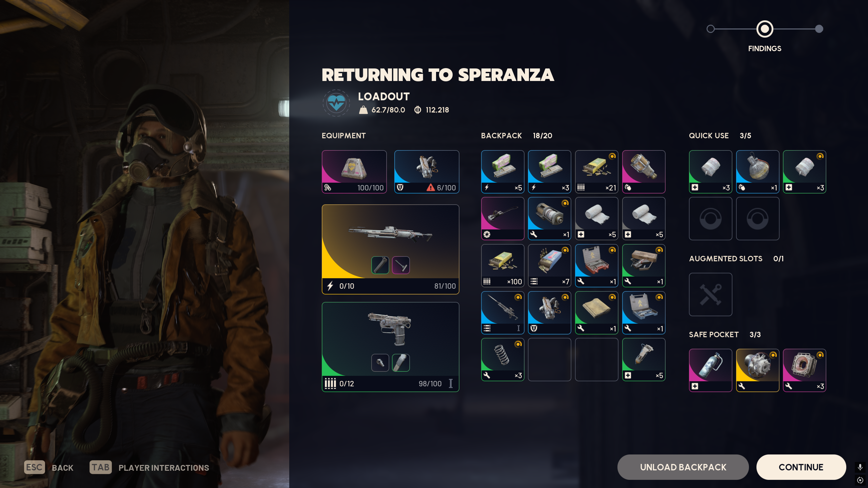Go to the last progress step dot
The height and width of the screenshot is (488, 868).
[819, 29]
